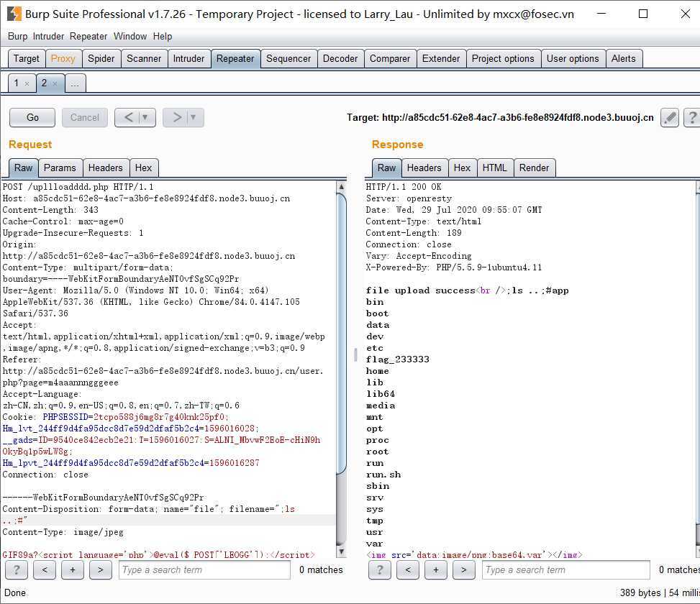Find previous match in Request search
This screenshot has width=700, height=604.
tap(45, 569)
